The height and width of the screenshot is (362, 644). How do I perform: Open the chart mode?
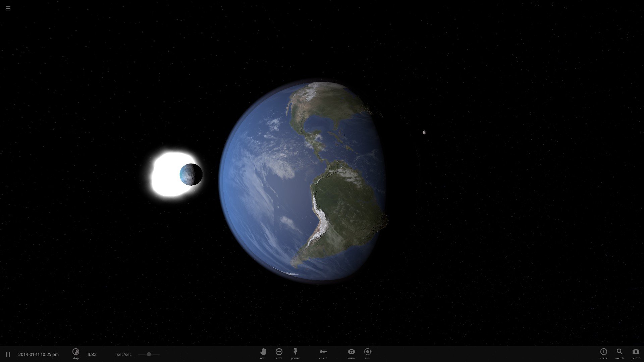coord(323,353)
